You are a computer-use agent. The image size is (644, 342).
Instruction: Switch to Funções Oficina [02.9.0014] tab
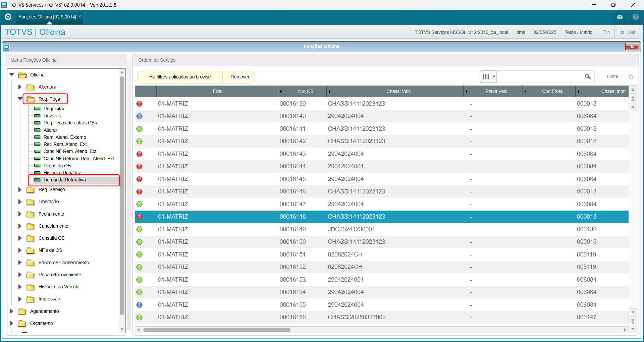click(x=47, y=17)
